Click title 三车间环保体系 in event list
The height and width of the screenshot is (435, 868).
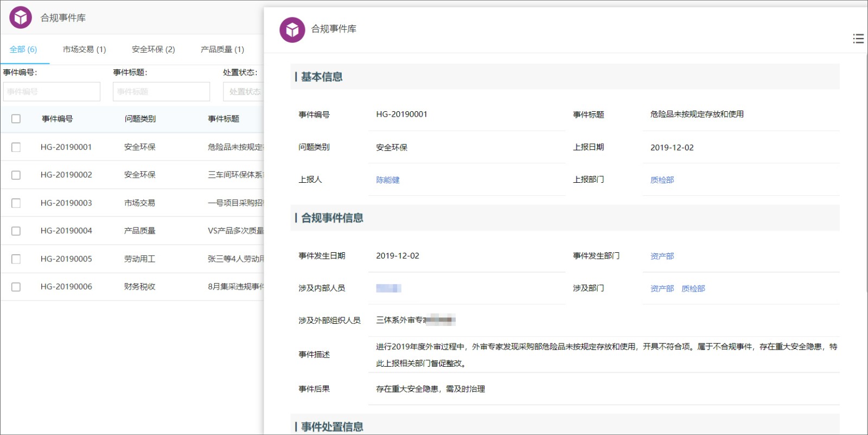tap(235, 175)
